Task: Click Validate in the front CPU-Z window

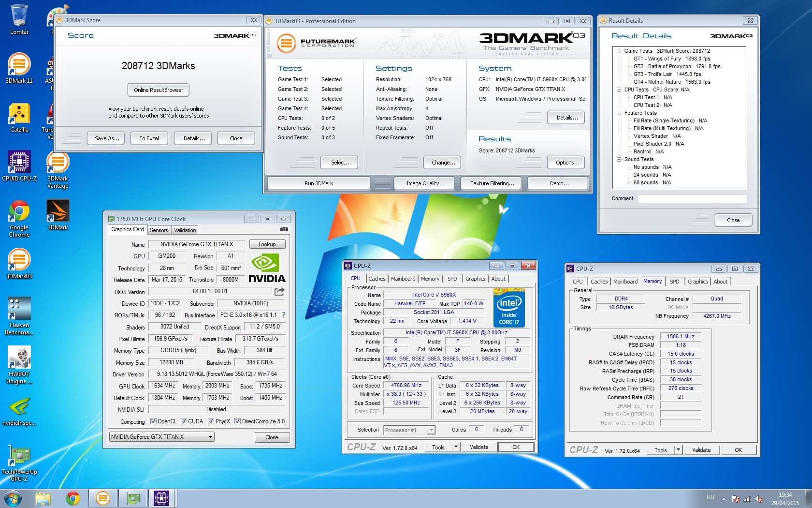Action: [x=479, y=447]
